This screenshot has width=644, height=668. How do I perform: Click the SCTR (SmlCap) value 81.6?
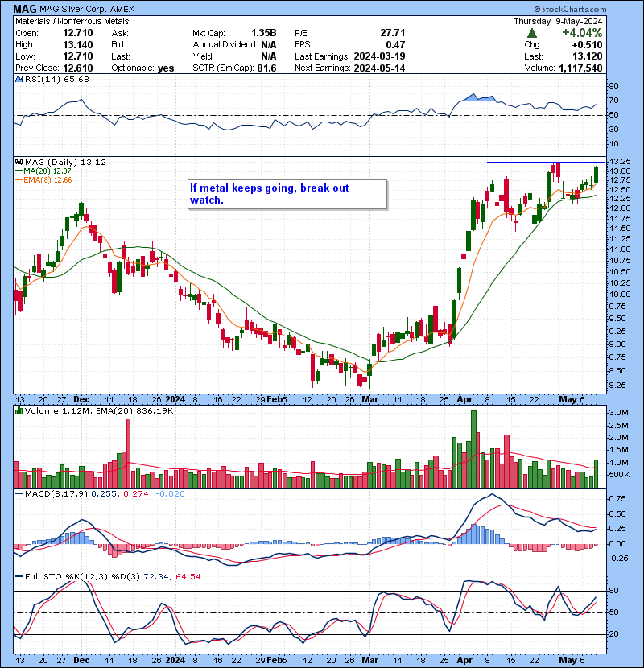tap(266, 68)
